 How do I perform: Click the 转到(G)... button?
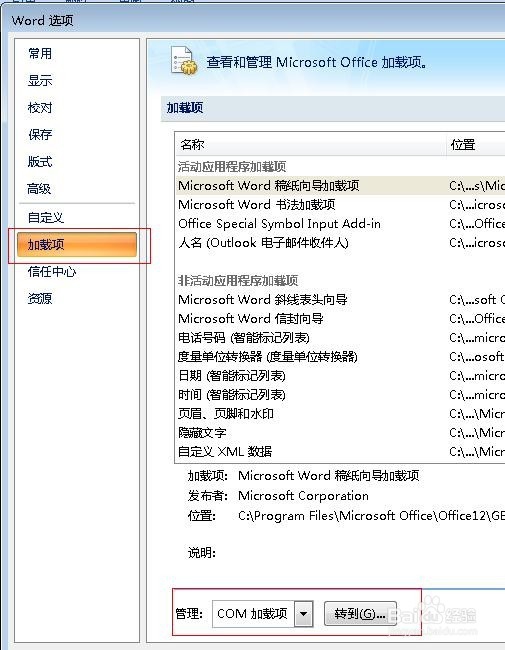[360, 614]
